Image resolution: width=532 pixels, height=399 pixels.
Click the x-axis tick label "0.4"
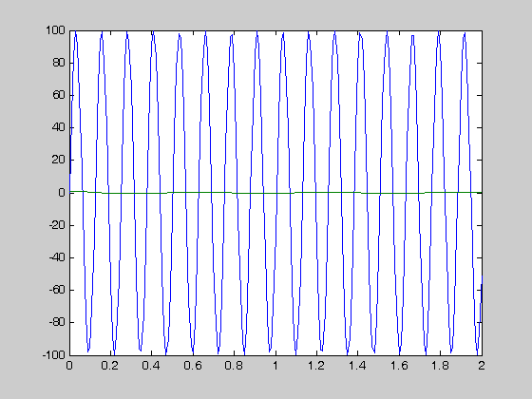[x=151, y=366]
